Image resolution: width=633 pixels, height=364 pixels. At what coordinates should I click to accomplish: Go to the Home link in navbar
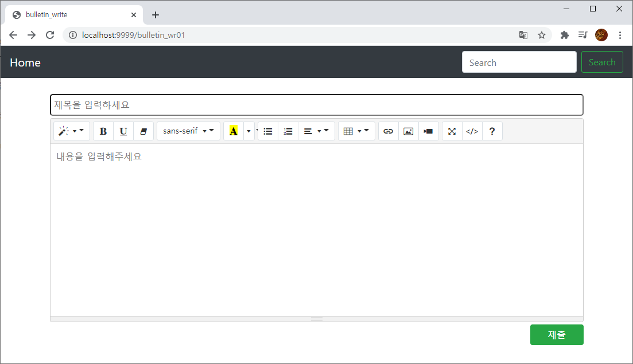pyautogui.click(x=25, y=62)
